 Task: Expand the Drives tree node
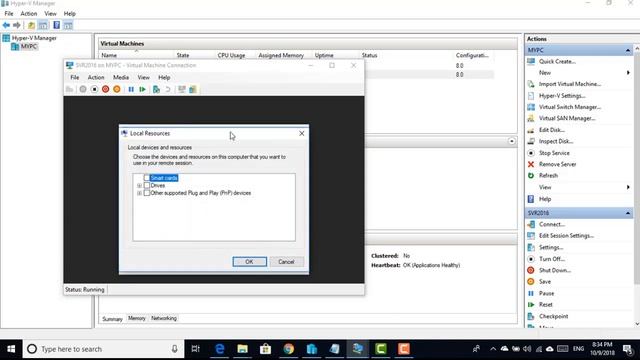tap(139, 186)
